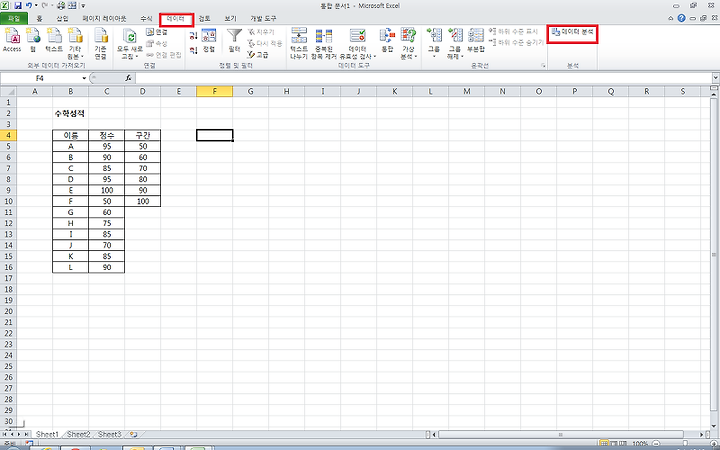Viewport: 720px width, 450px height.
Task: Click 데이터 유효성 검사 icon
Action: (357, 36)
